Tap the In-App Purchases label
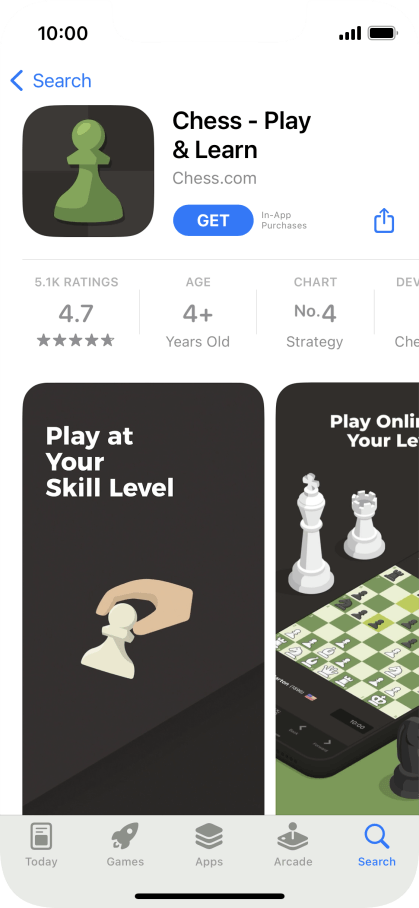 (x=284, y=221)
